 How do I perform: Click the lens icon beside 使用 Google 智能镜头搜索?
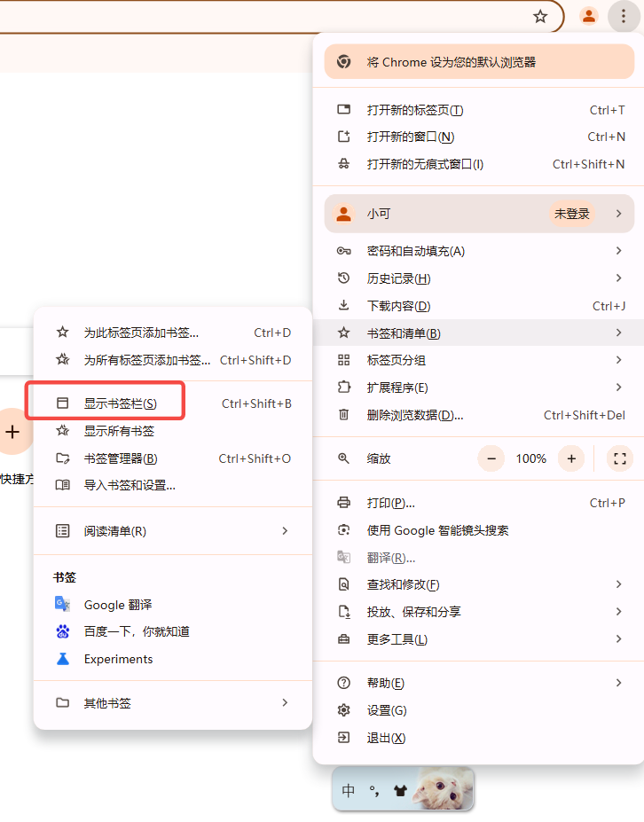[343, 530]
